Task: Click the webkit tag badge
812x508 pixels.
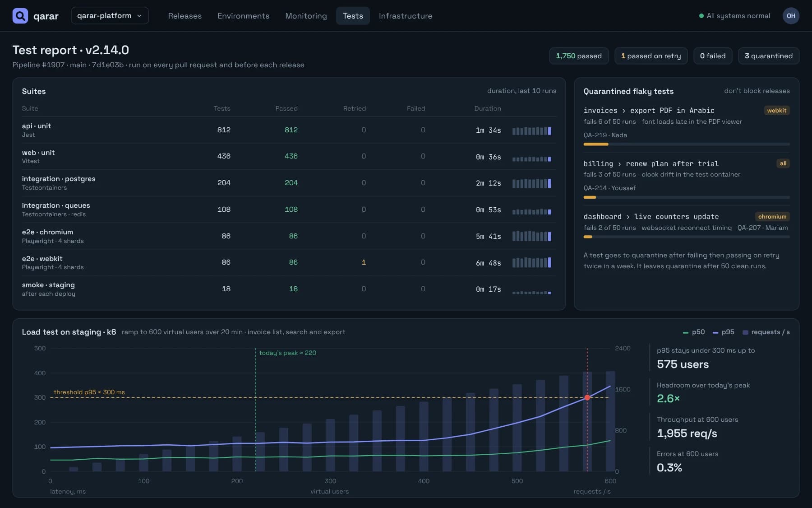Action: point(776,111)
